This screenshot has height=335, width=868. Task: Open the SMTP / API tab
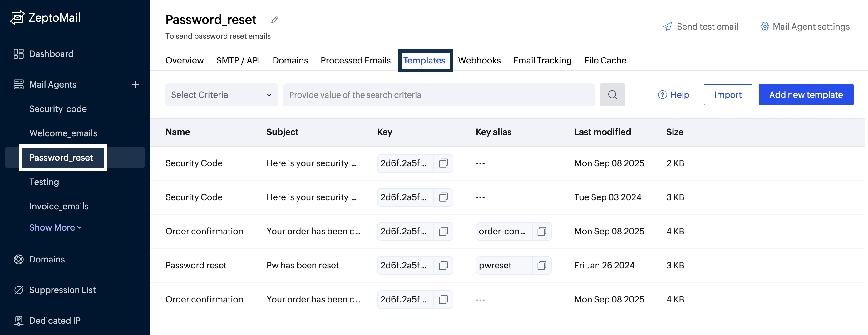click(238, 60)
